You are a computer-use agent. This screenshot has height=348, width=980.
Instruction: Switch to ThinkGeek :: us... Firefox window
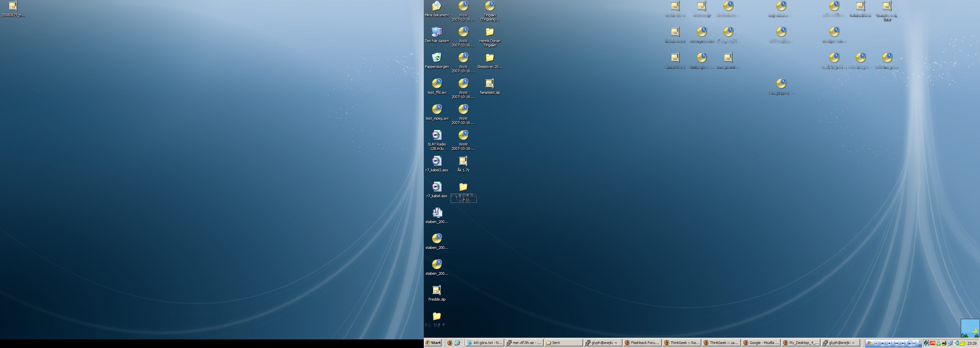(x=721, y=343)
